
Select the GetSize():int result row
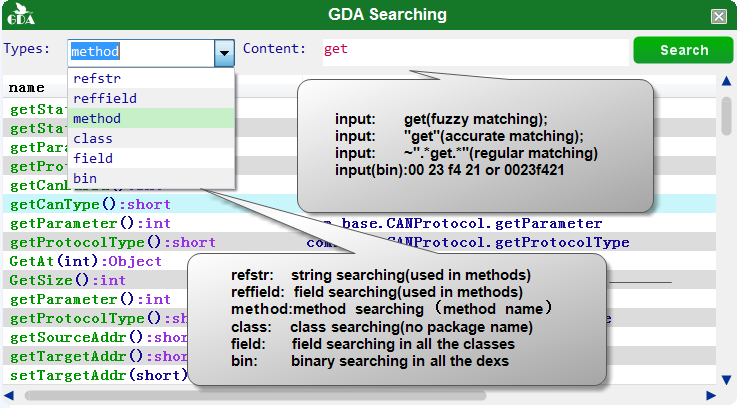click(x=67, y=280)
